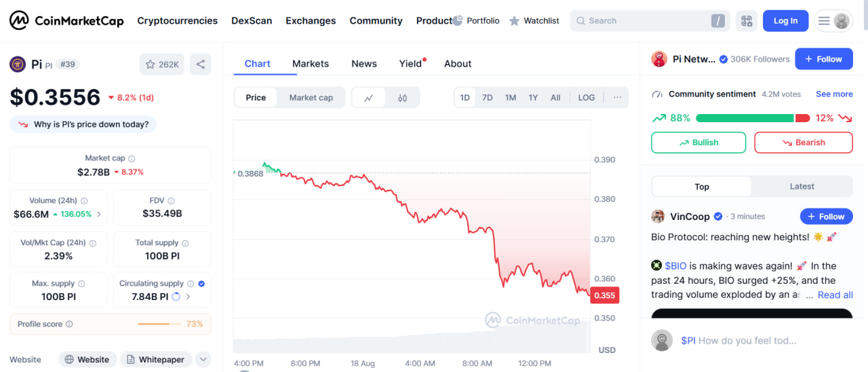
Task: Click the QR code scan icon
Action: click(747, 21)
